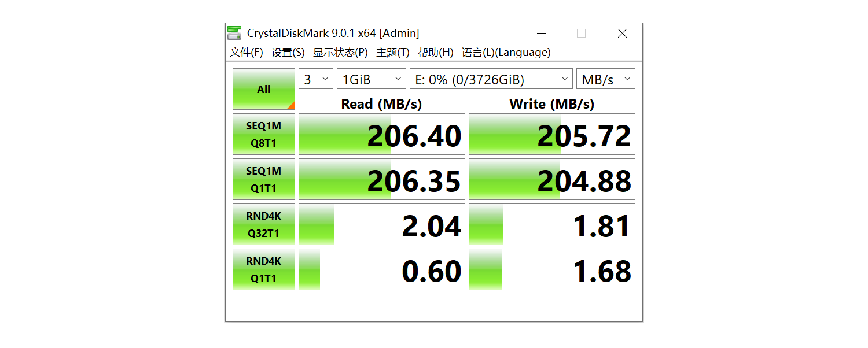Image resolution: width=868 pixels, height=348 pixels.
Task: Start the SEQ1M Q1T1 test
Action: click(264, 179)
